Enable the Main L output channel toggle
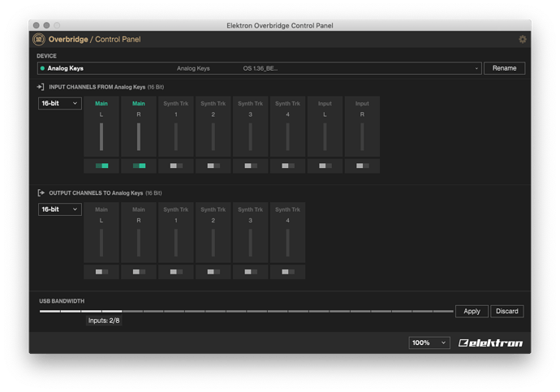This screenshot has width=560, height=392. coord(101,272)
